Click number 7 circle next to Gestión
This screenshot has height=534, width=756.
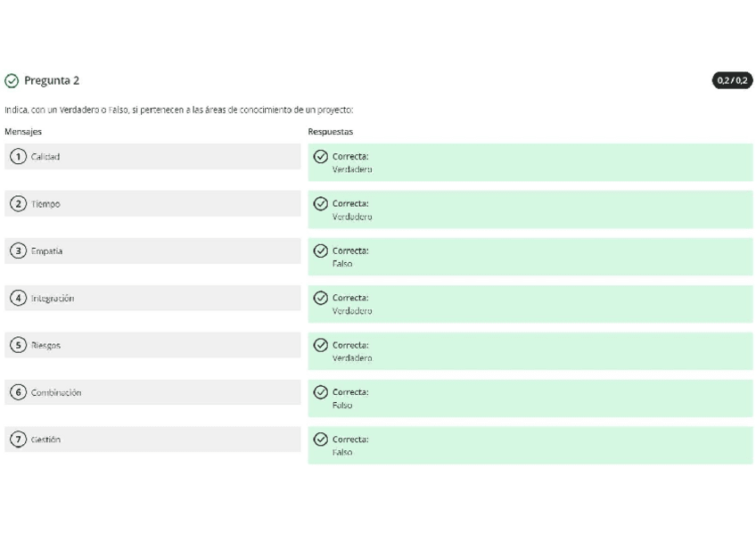(18, 440)
